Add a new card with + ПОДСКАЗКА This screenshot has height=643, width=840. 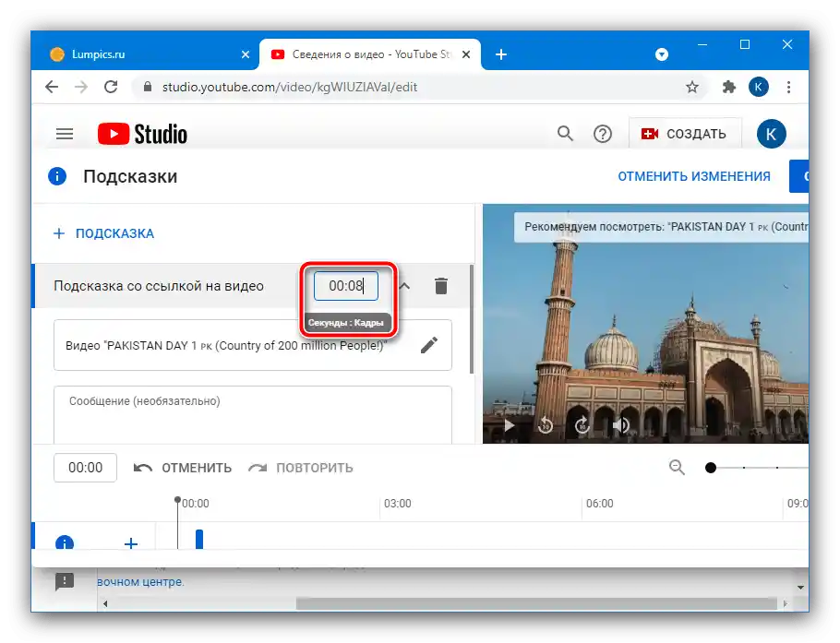pos(104,233)
